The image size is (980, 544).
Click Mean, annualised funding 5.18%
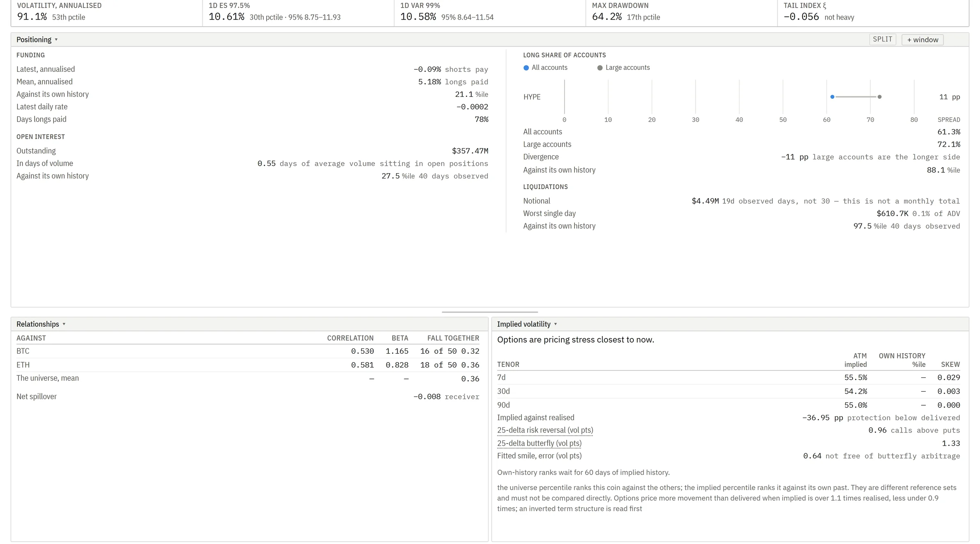click(x=429, y=82)
